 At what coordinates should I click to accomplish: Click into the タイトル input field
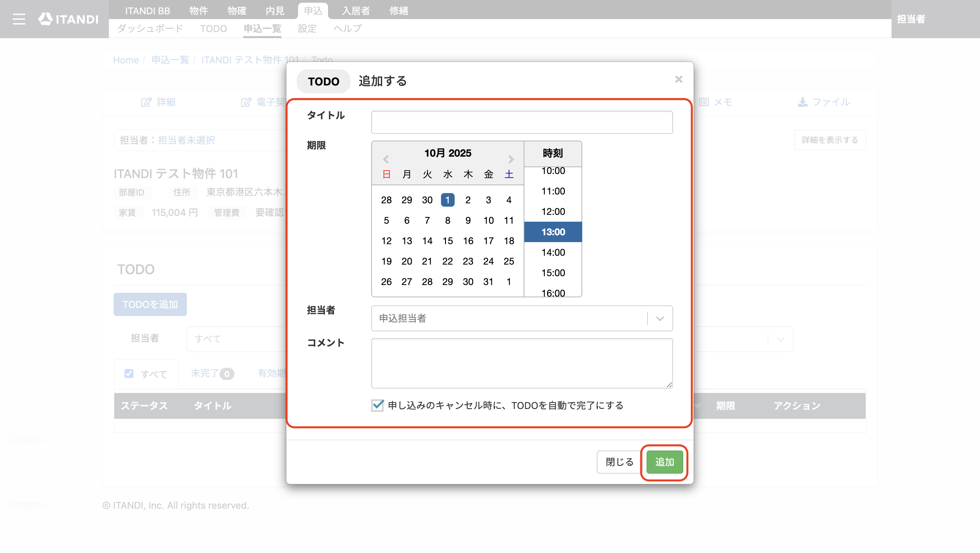[522, 122]
